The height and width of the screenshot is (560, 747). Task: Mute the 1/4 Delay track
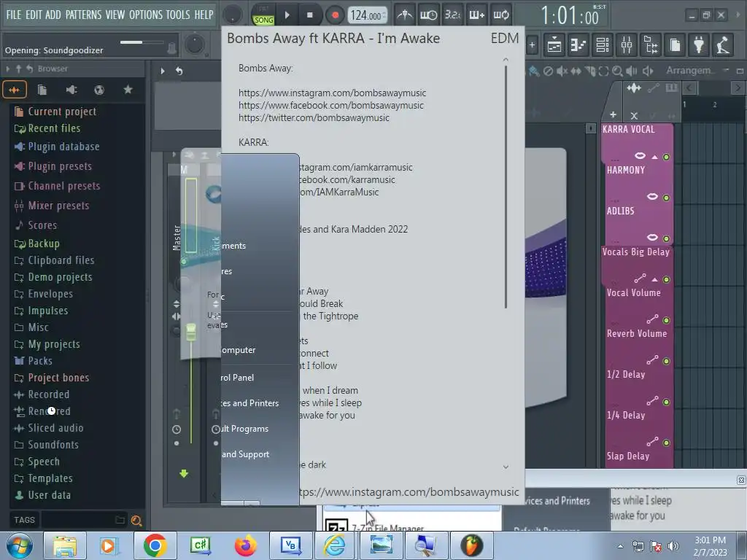point(666,443)
